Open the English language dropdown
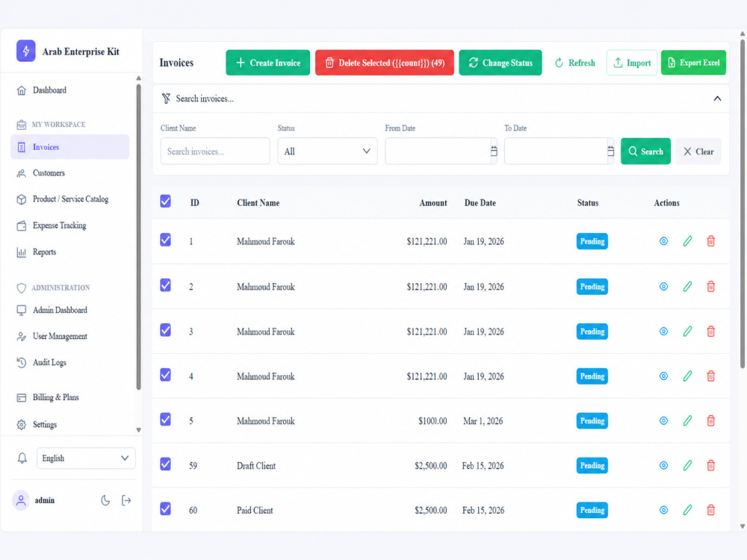747x560 pixels. [86, 458]
